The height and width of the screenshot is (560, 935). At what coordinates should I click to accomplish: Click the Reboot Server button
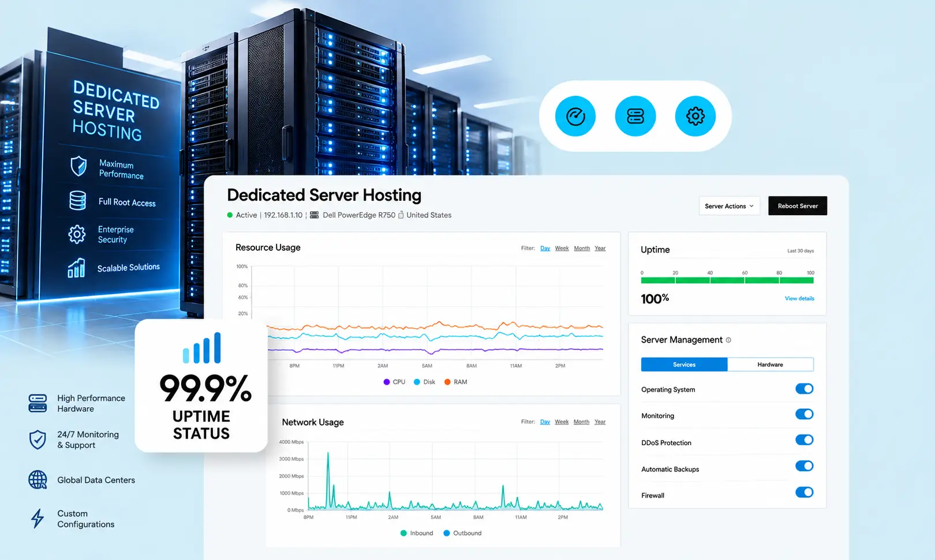point(798,206)
